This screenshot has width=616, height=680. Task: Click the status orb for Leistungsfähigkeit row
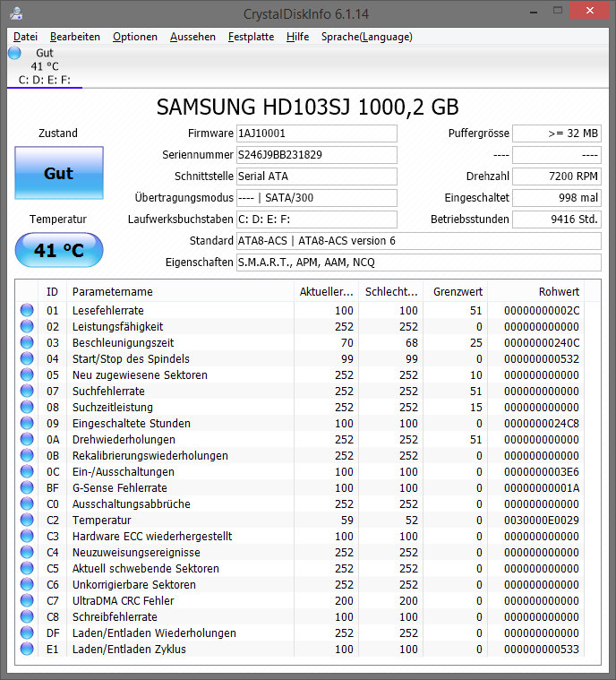[x=27, y=326]
